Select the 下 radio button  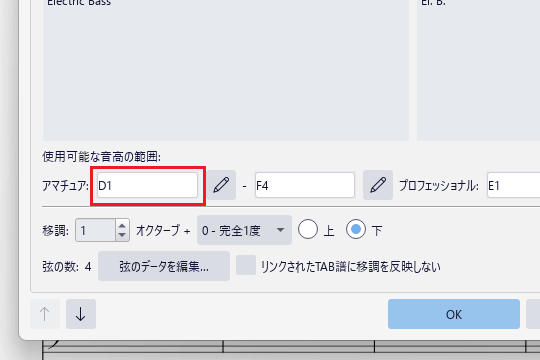(355, 229)
